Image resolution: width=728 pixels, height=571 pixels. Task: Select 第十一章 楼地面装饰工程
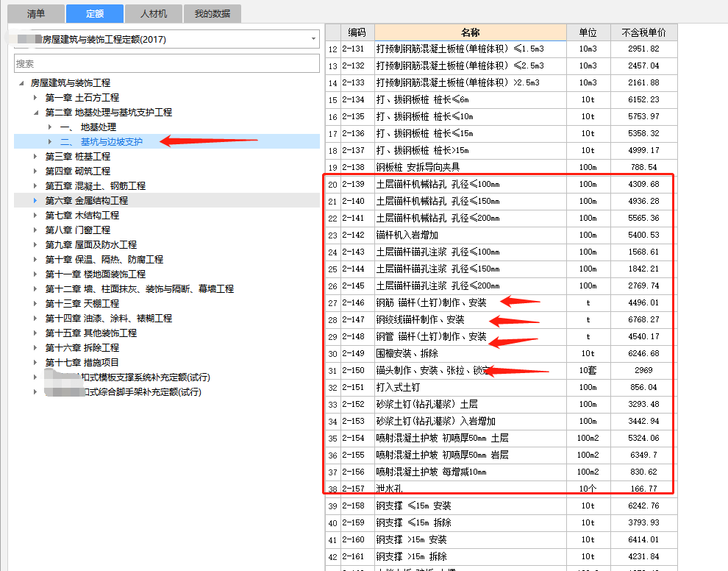click(95, 274)
